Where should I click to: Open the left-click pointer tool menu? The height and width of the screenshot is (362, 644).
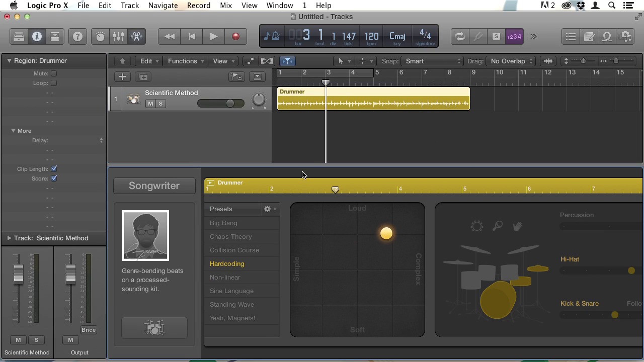point(344,61)
